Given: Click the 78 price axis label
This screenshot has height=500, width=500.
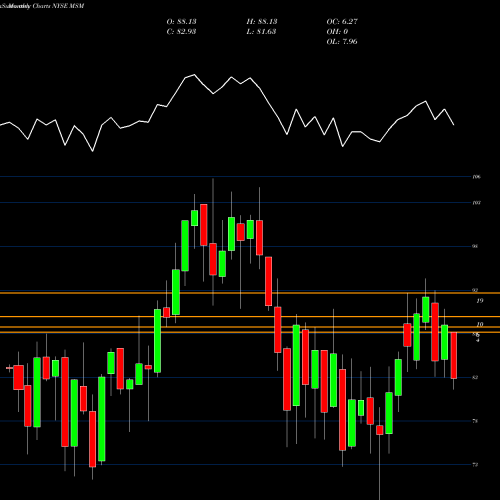Looking at the screenshot, I should (475, 421).
